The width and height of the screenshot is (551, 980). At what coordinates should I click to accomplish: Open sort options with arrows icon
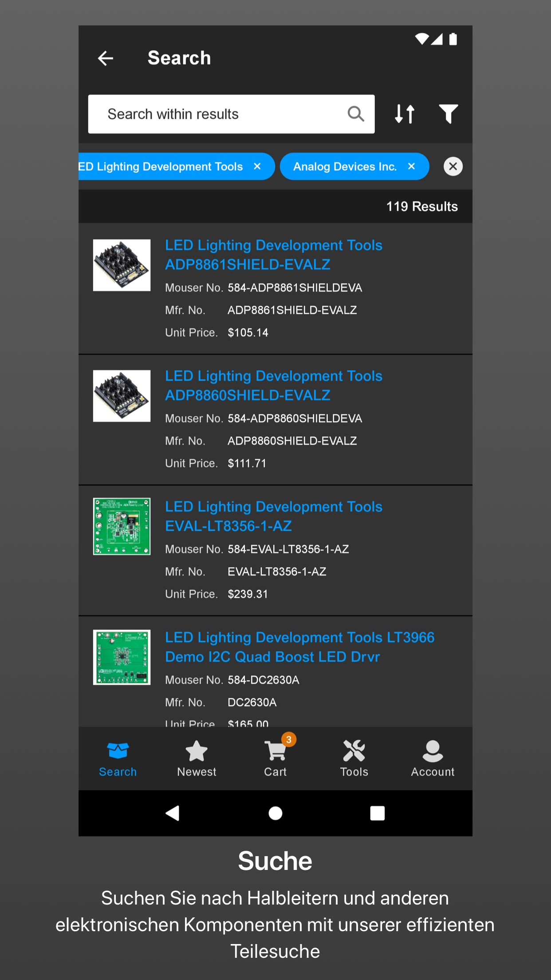click(x=405, y=114)
